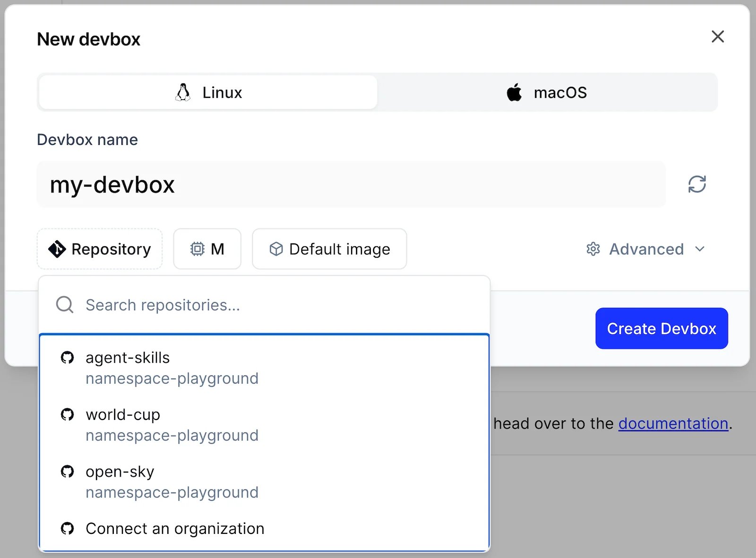Expand the Advanced settings
Screen dimensions: 756x558
pos(646,249)
